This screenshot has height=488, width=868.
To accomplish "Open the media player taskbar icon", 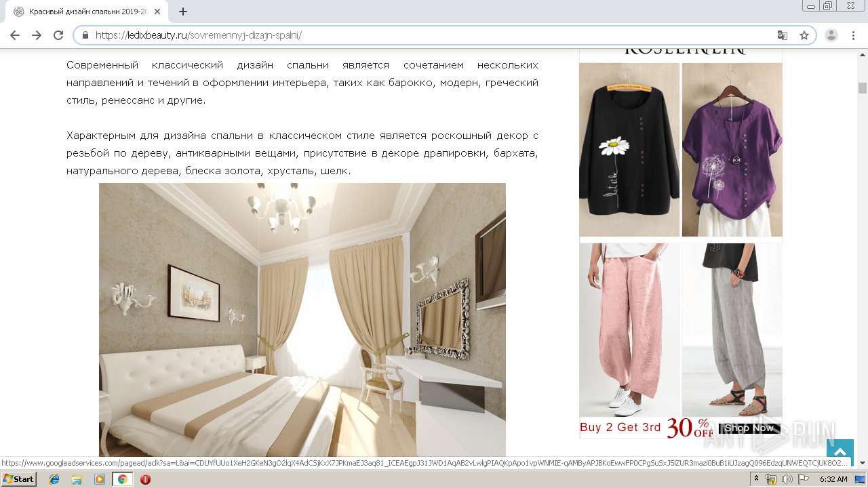I will tap(100, 479).
